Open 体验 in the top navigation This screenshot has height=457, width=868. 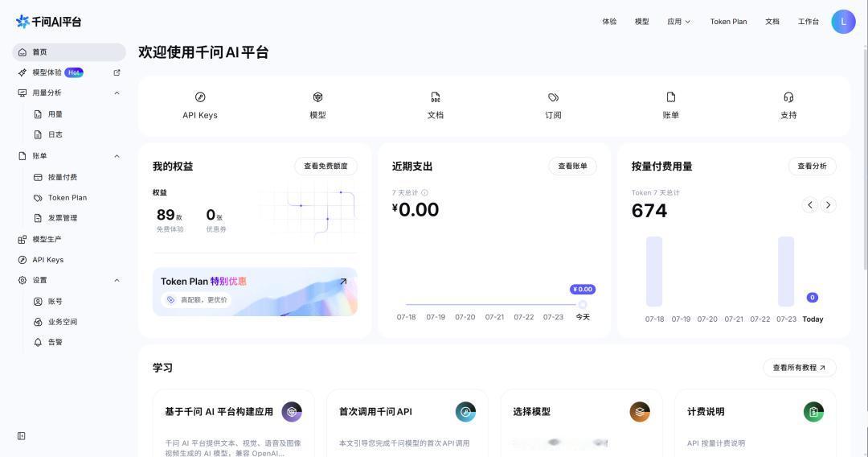[609, 22]
